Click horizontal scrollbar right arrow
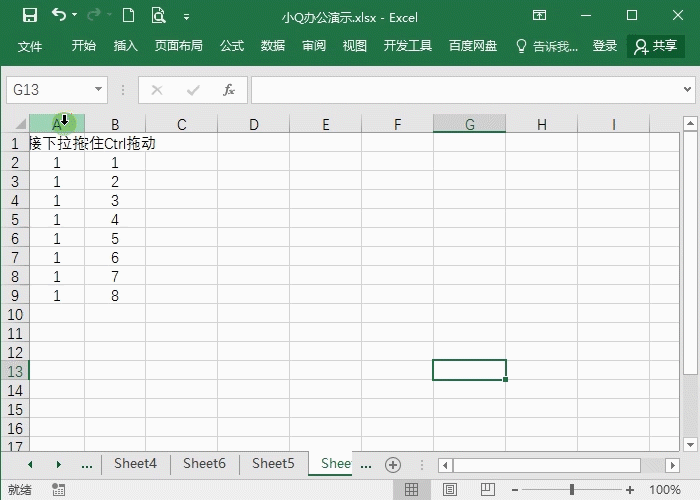 coord(672,466)
